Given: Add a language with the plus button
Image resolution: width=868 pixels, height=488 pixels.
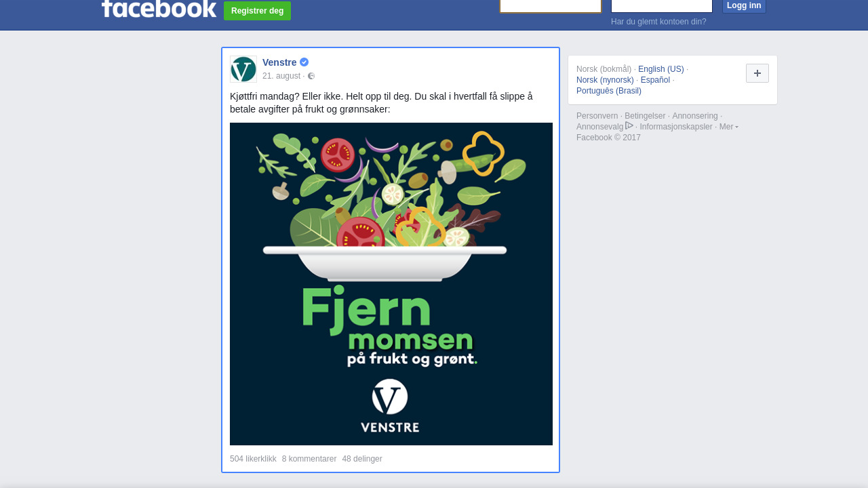Looking at the screenshot, I should [757, 73].
